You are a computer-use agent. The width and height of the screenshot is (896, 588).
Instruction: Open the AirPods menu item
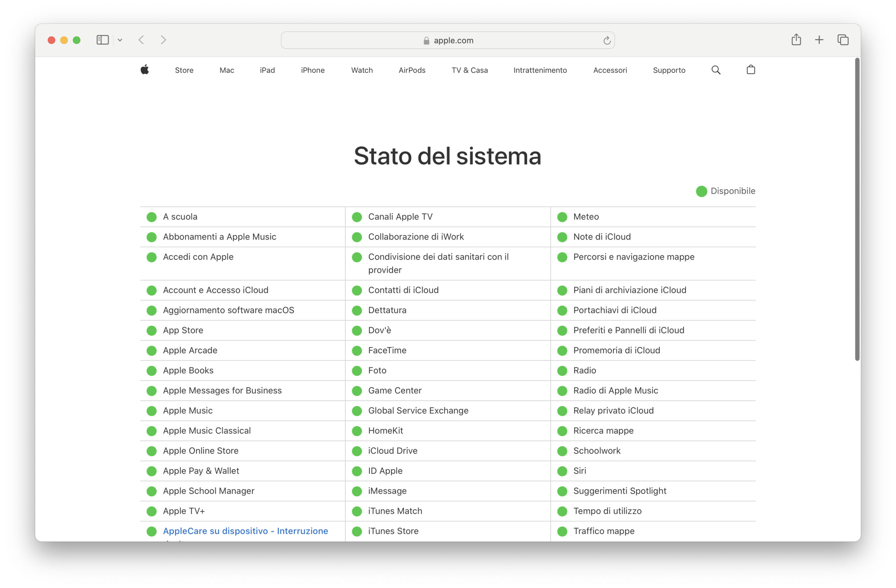[412, 70]
